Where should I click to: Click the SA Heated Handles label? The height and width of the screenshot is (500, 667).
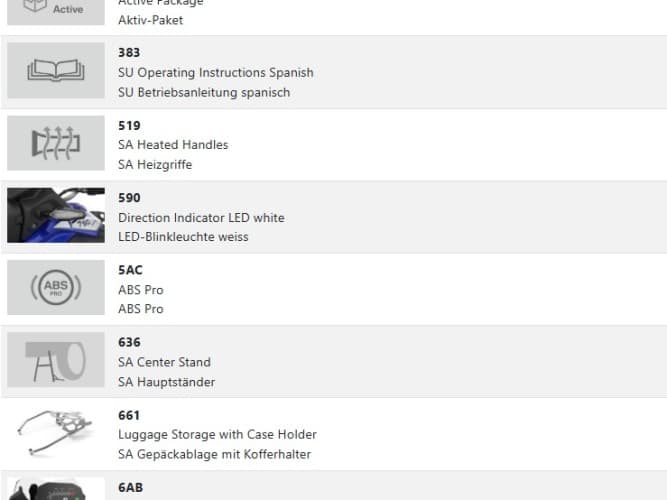(x=173, y=145)
